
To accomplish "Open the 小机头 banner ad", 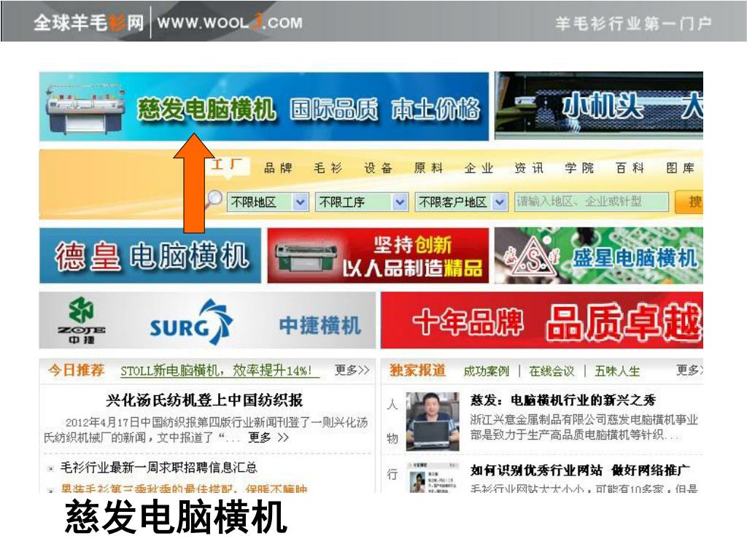I will tap(599, 106).
